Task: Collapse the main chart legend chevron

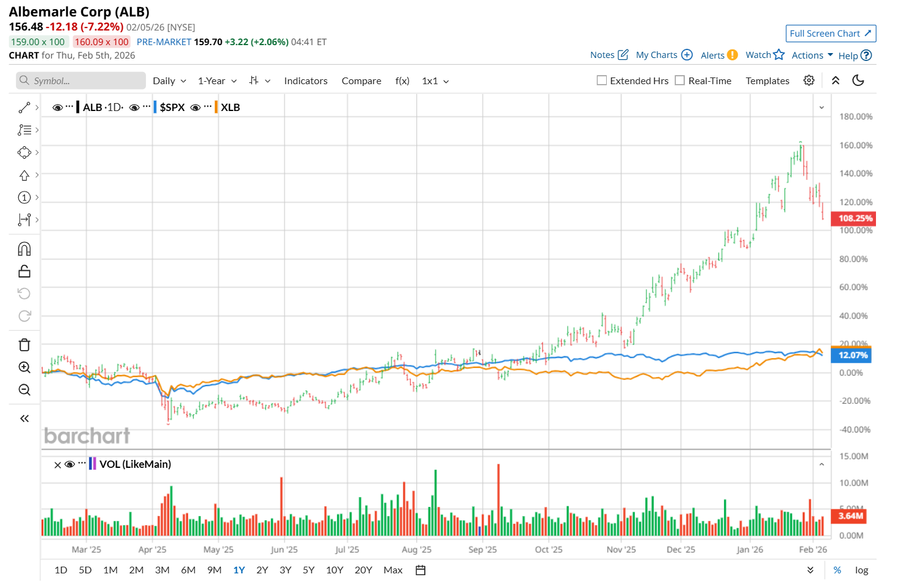Action: tap(822, 107)
